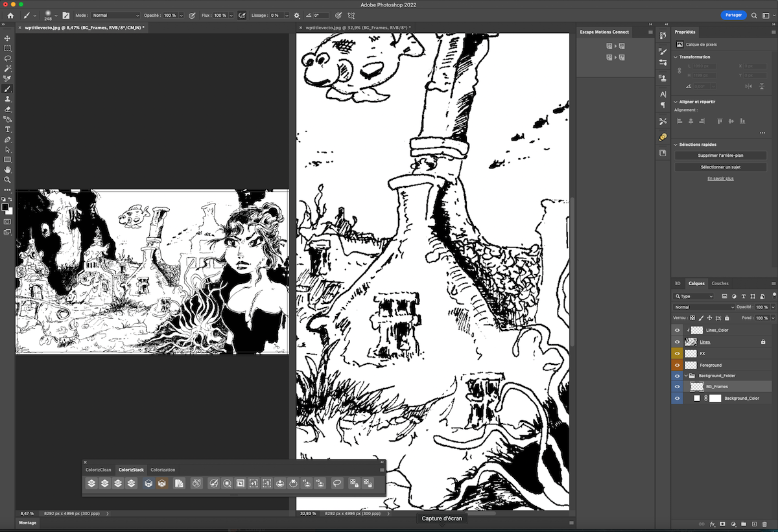The height and width of the screenshot is (532, 778).
Task: Click Sélectionner un sujet button
Action: point(720,167)
